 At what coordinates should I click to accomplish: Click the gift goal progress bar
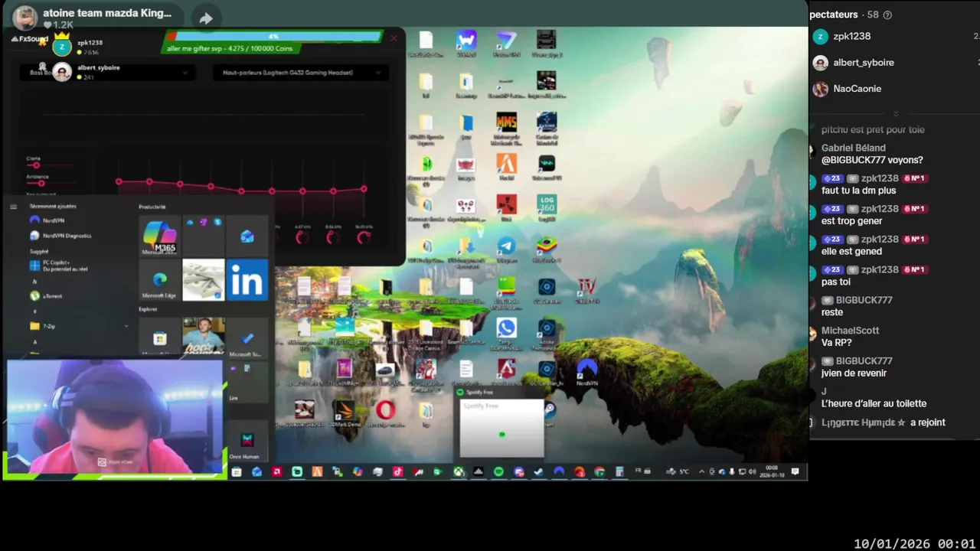275,37
